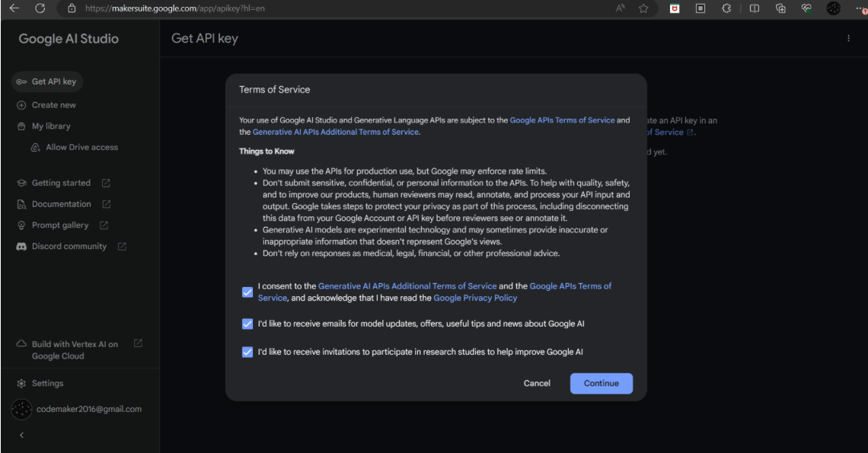
Task: Click the Settings gear in sidebar
Action: 21,383
